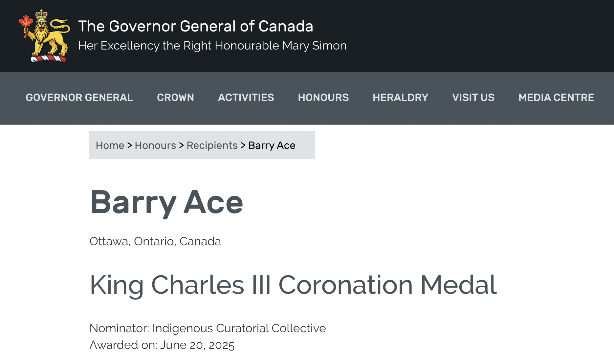Image resolution: width=614 pixels, height=364 pixels.
Task: Click the Honours breadcrumb link
Action: 155,145
